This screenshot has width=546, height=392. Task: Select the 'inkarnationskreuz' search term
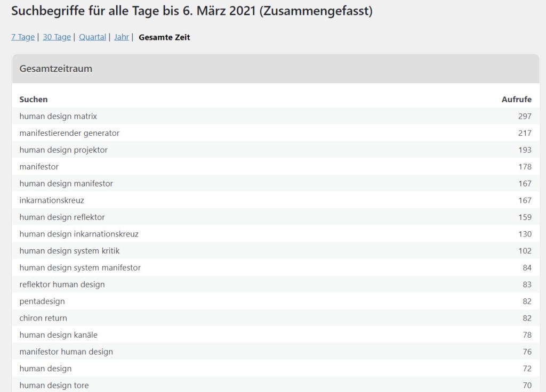tap(52, 201)
